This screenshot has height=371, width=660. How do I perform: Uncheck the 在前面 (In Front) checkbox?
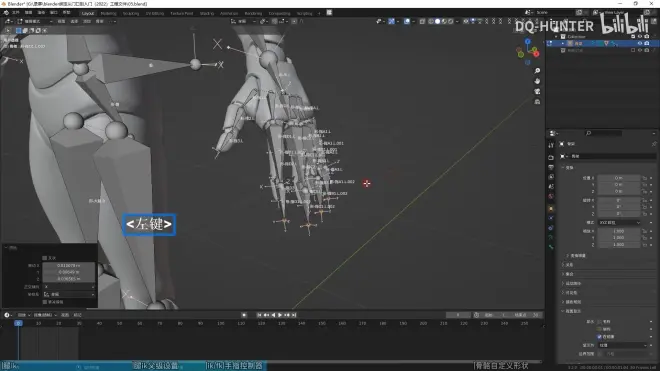point(599,336)
